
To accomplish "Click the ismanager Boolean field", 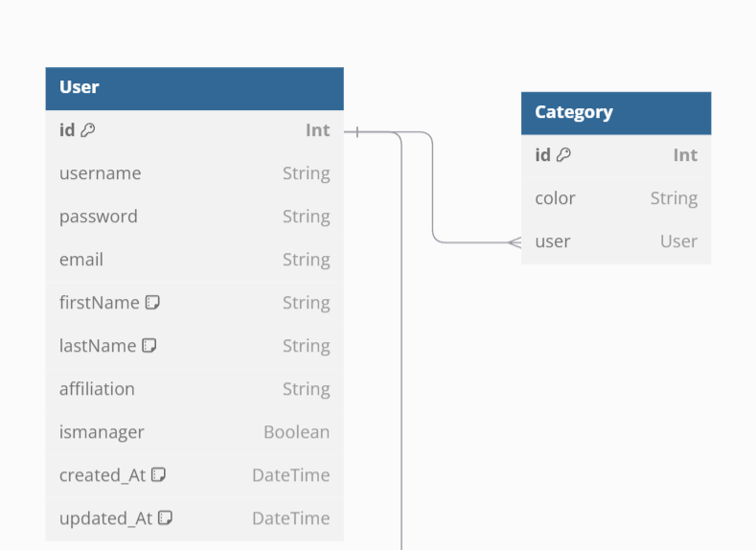I will (x=194, y=432).
